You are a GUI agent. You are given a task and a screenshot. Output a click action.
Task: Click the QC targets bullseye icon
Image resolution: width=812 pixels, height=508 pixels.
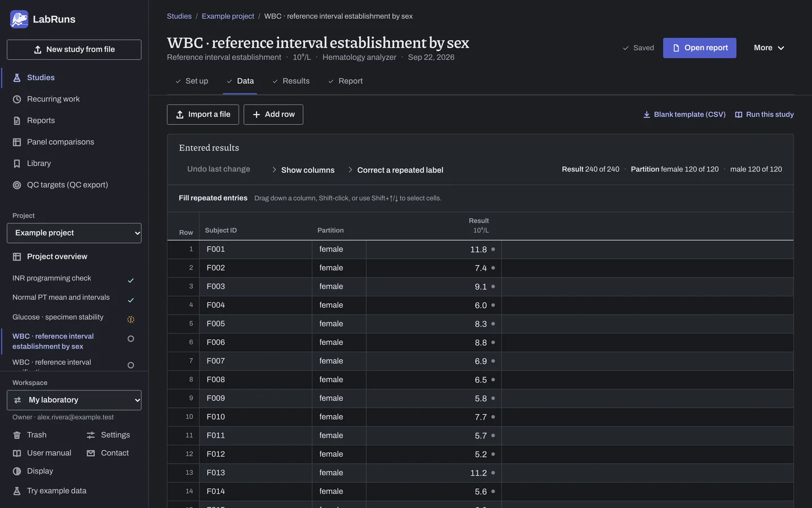[x=17, y=185]
